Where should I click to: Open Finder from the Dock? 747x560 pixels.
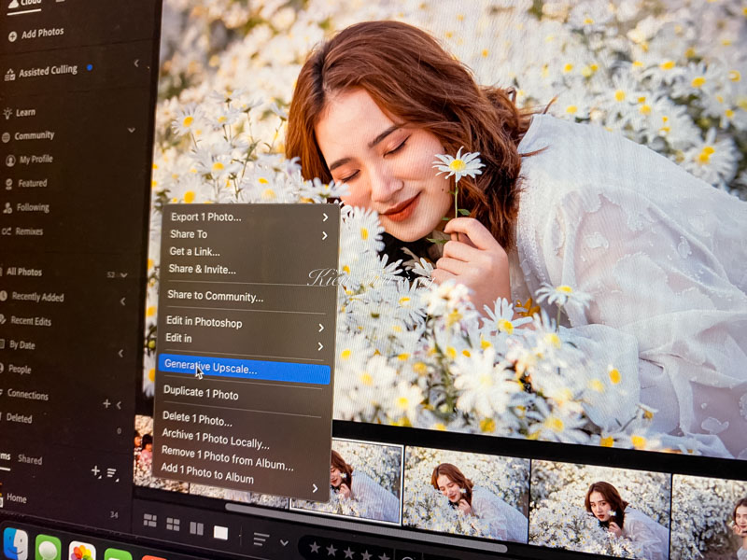tap(15, 544)
